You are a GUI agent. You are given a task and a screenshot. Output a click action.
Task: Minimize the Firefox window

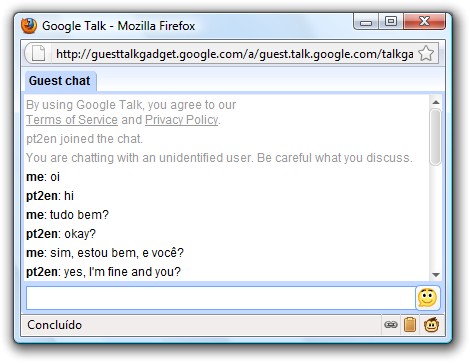(366, 22)
